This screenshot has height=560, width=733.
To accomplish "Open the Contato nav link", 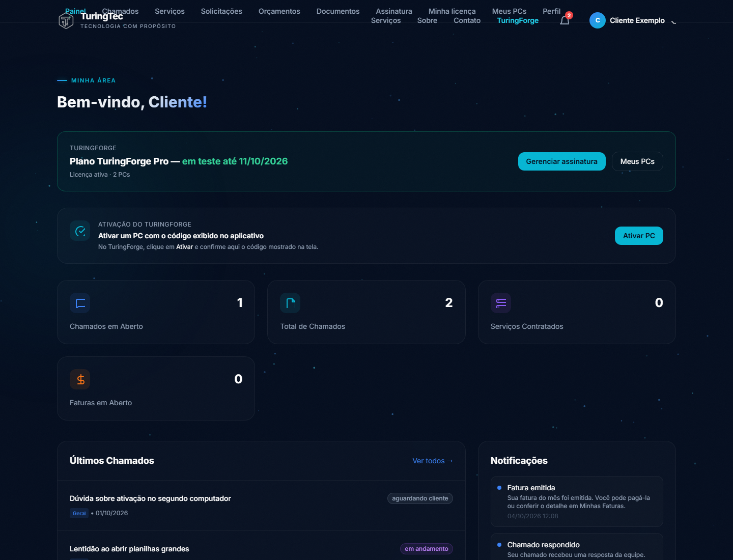I will 467,20.
